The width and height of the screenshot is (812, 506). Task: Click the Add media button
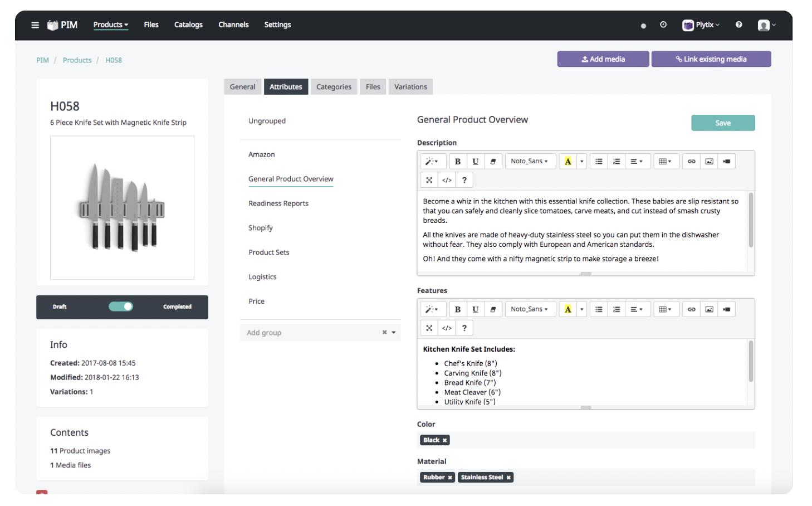tap(603, 59)
